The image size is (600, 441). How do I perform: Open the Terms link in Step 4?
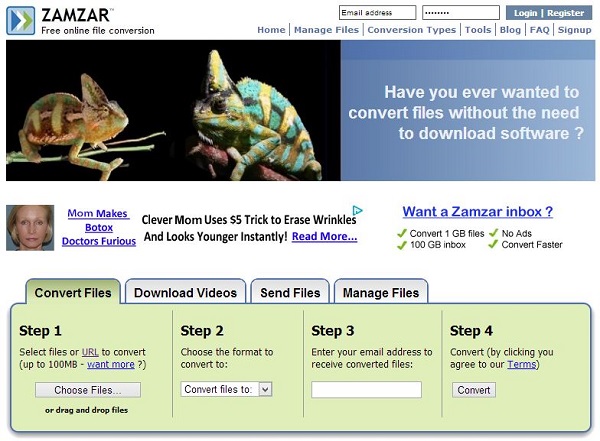[x=522, y=364]
